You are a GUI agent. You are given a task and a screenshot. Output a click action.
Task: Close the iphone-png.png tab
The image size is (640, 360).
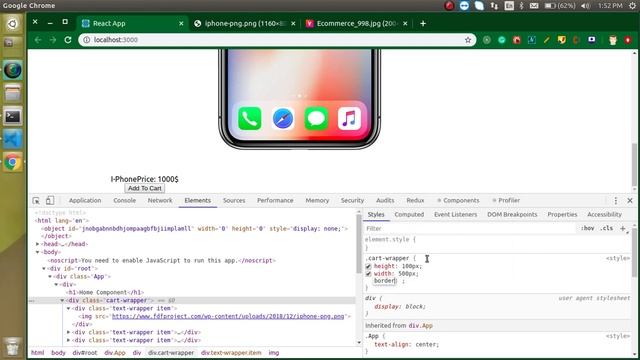(293, 24)
